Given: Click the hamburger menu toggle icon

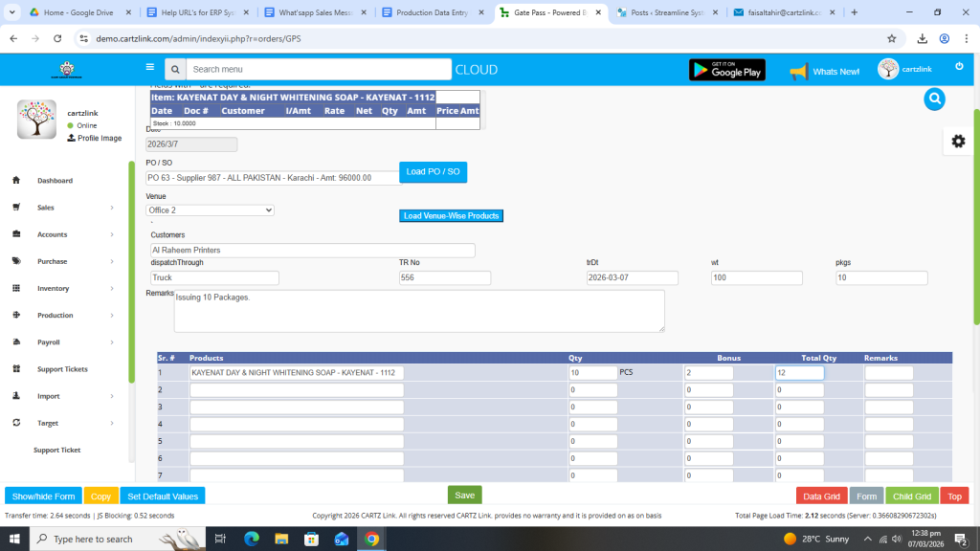Looking at the screenshot, I should [149, 67].
